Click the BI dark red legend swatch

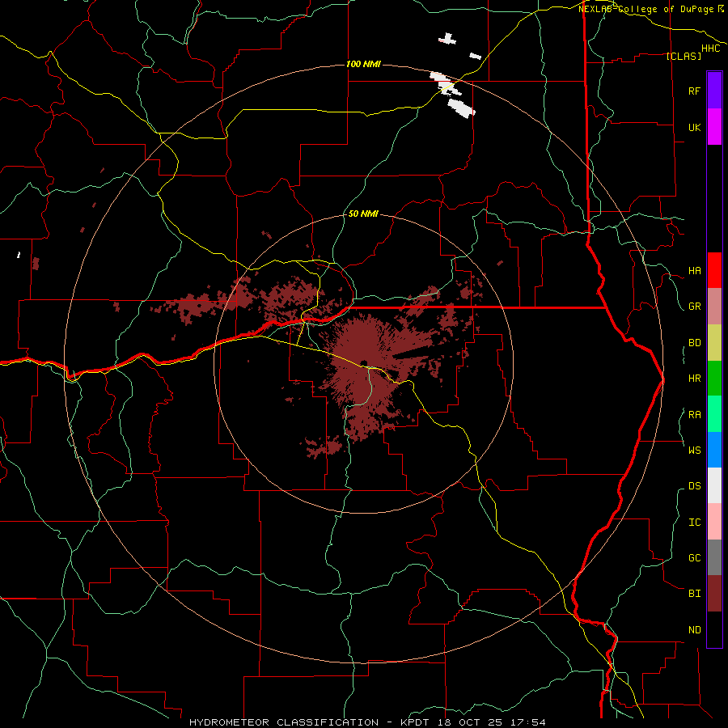(x=714, y=594)
